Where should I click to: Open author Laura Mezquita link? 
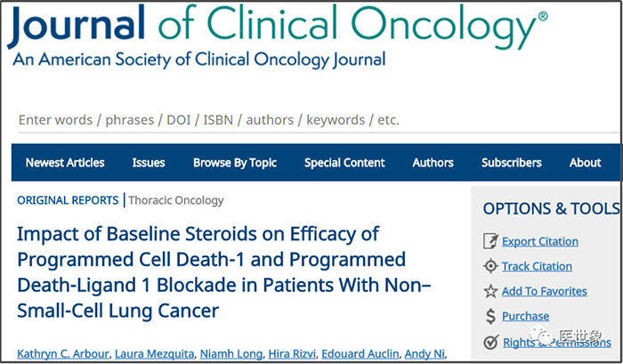point(155,353)
